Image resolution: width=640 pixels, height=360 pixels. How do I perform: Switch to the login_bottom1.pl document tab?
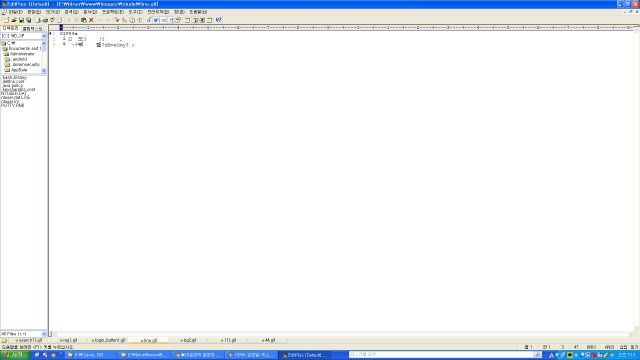point(108,340)
